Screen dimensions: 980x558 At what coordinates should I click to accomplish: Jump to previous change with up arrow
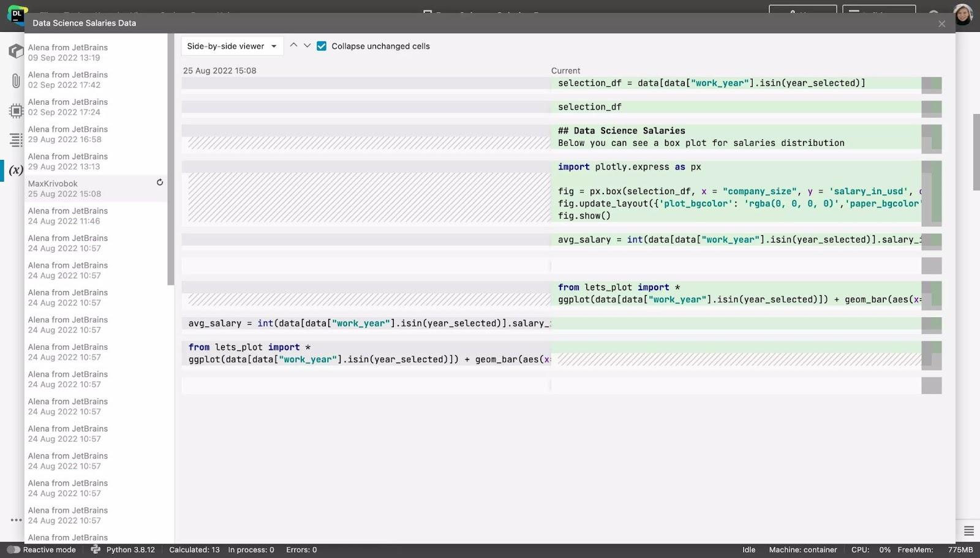point(293,46)
